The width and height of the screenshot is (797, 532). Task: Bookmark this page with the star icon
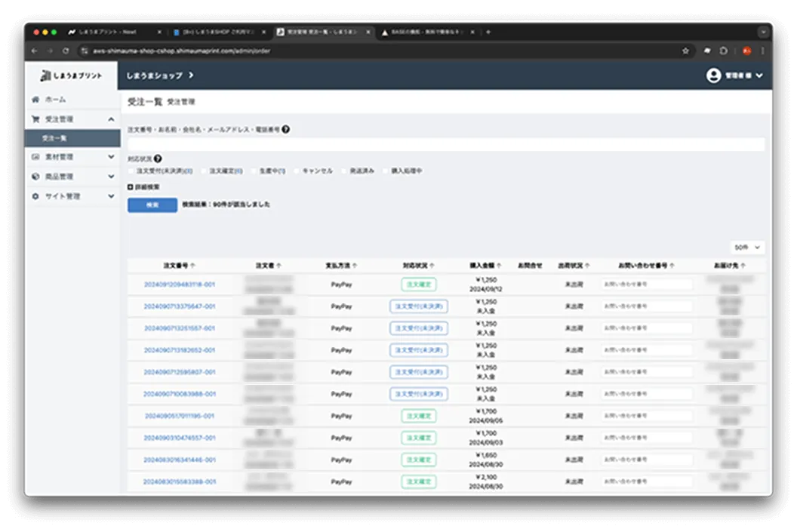click(x=685, y=51)
